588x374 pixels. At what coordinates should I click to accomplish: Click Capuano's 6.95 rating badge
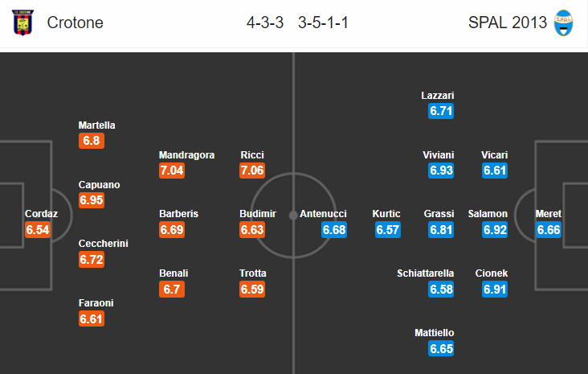pyautogui.click(x=92, y=200)
